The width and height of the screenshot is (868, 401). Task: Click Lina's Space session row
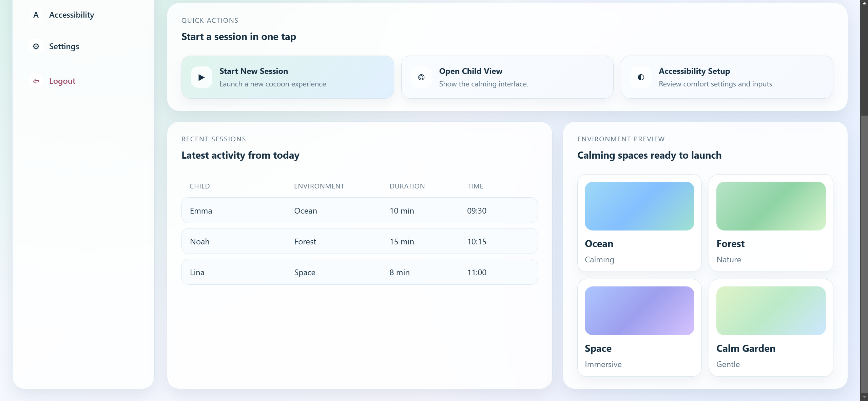coord(359,272)
